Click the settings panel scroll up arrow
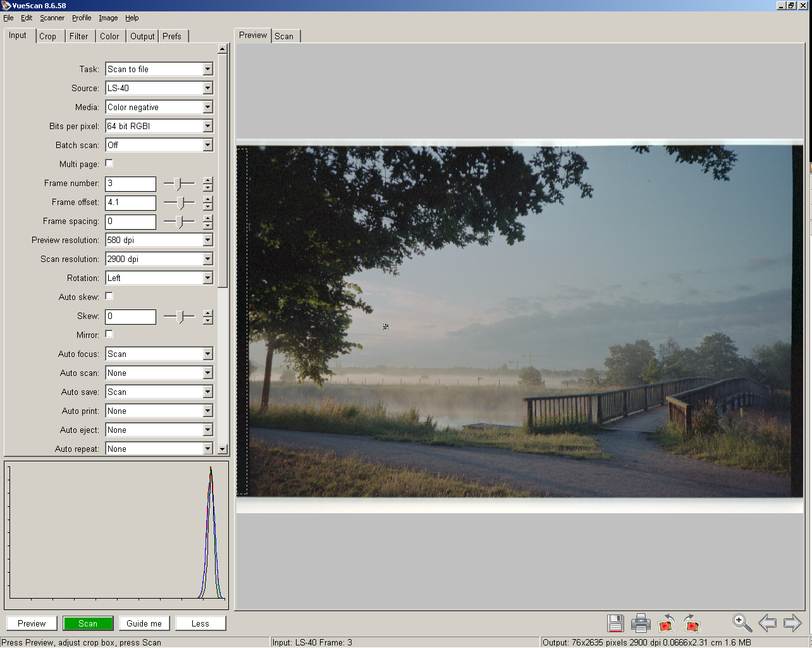The width and height of the screenshot is (812, 648). (x=222, y=49)
